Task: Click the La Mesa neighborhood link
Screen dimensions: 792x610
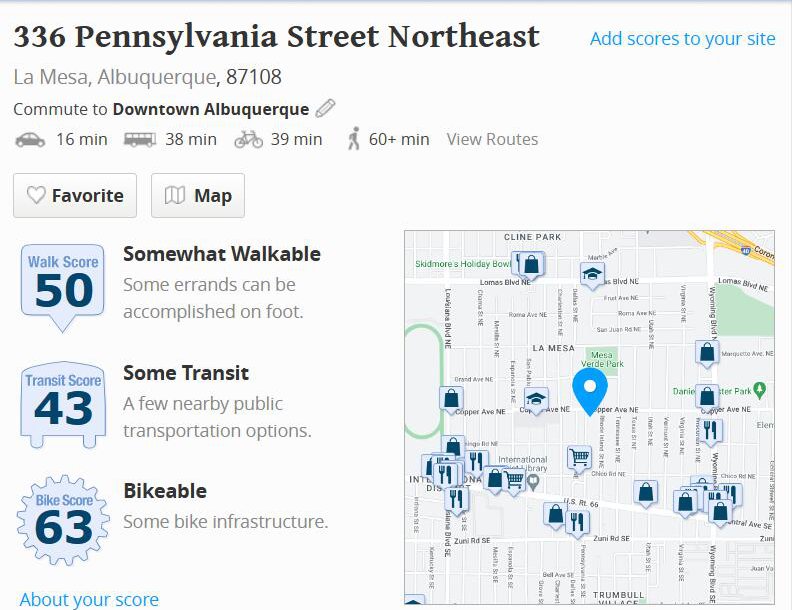Action: pyautogui.click(x=50, y=77)
